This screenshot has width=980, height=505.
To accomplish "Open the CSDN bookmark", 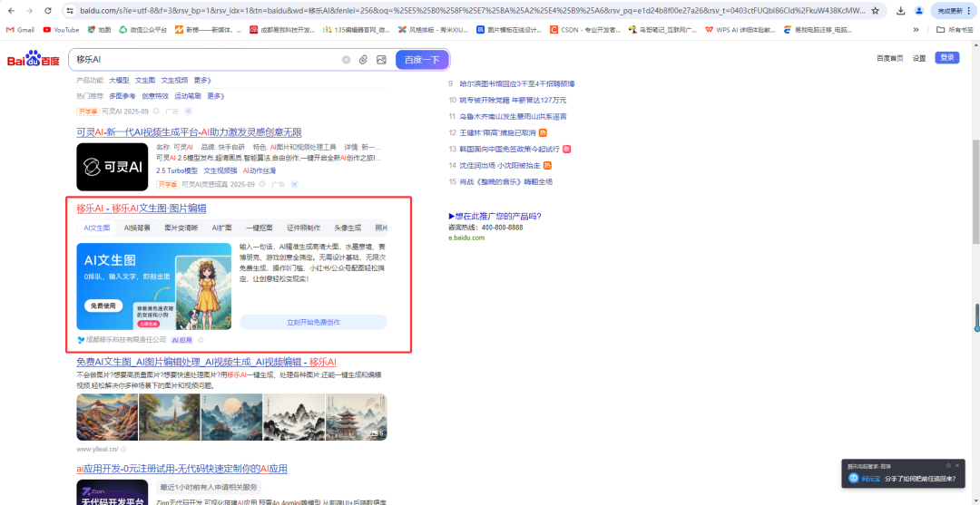I will coord(585,29).
